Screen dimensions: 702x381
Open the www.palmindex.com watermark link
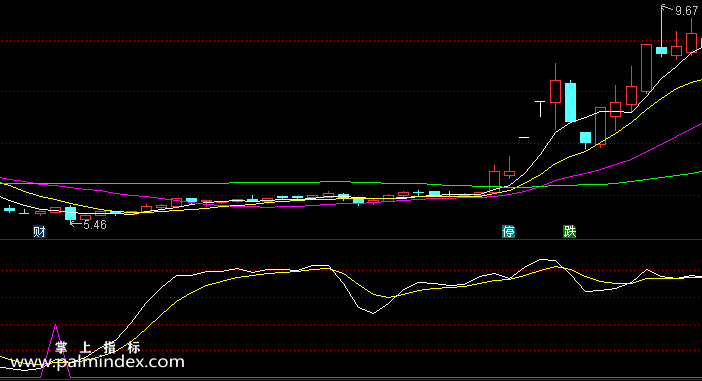click(97, 362)
